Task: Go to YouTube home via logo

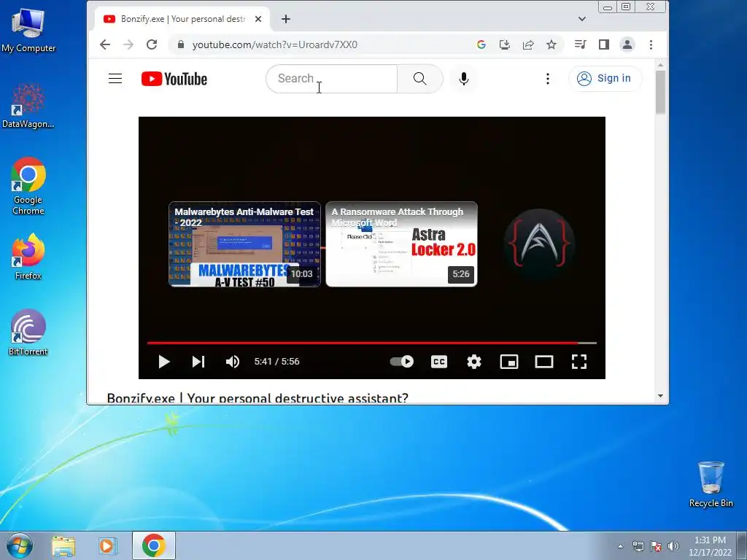Action: pos(174,79)
